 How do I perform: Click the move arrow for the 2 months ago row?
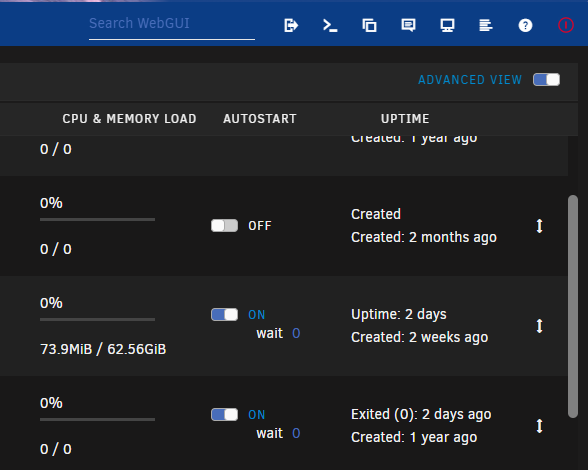pos(539,226)
